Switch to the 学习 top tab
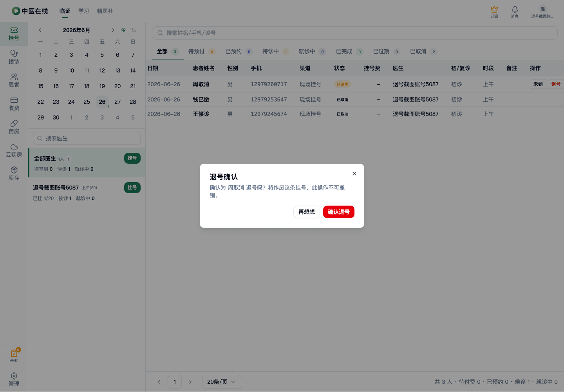This screenshot has width=564, height=392. (84, 11)
